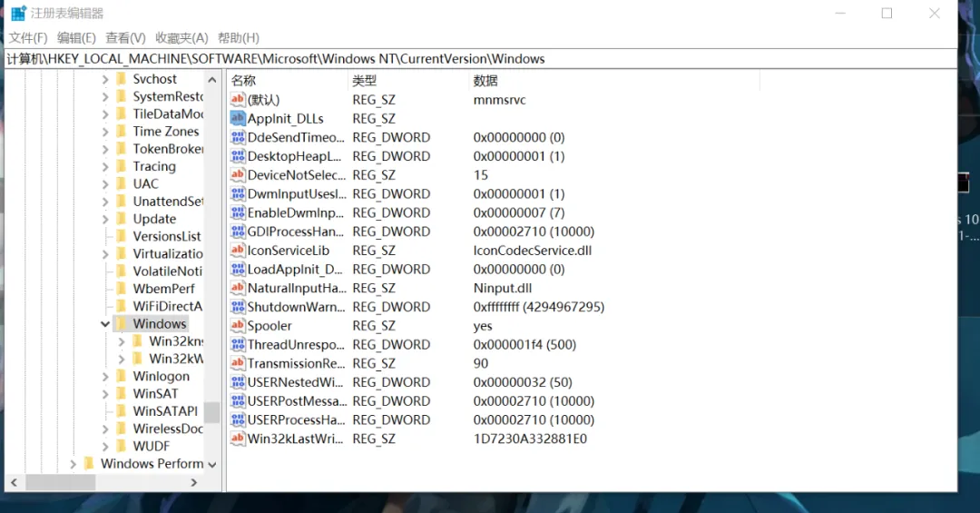Expand the SystemRestore key arrow
Viewport: 980px width, 513px height.
[105, 97]
